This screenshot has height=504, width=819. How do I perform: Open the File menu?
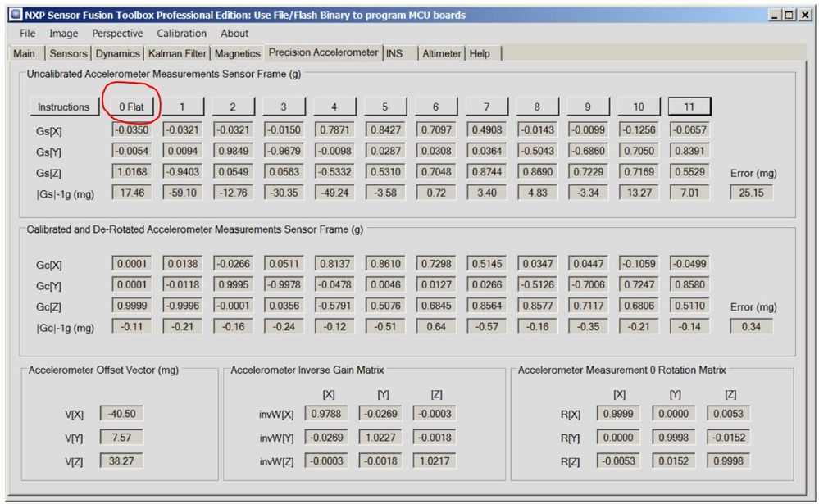[27, 34]
